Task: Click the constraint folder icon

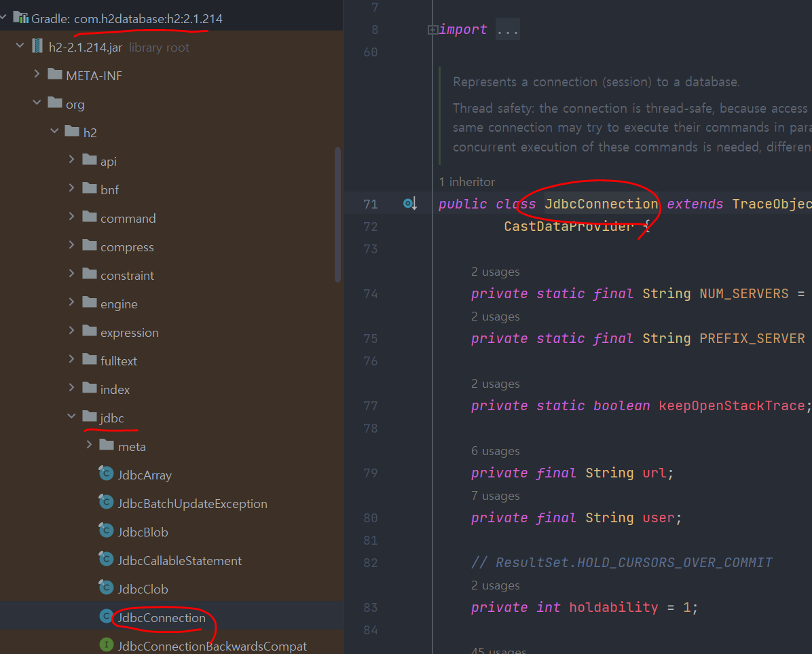Action: pos(90,274)
